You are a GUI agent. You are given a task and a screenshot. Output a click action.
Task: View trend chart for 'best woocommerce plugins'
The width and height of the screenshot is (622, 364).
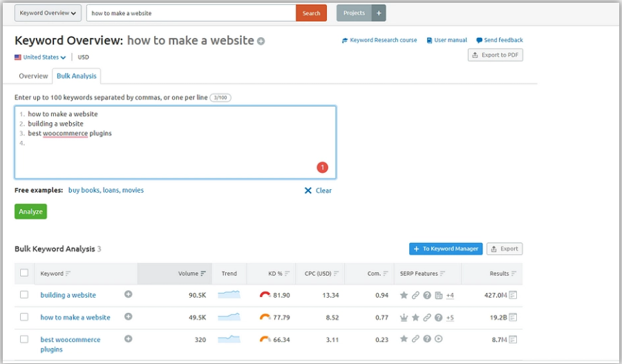click(229, 338)
